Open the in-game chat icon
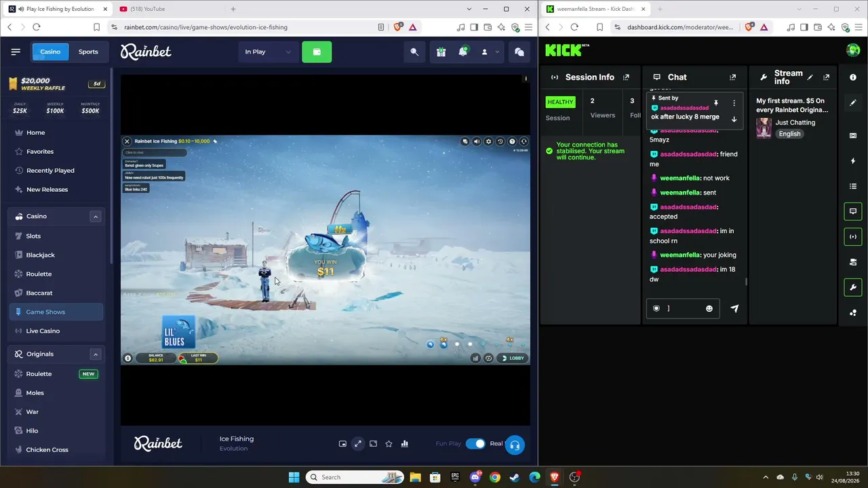Screen dimensions: 868x488 (465, 142)
